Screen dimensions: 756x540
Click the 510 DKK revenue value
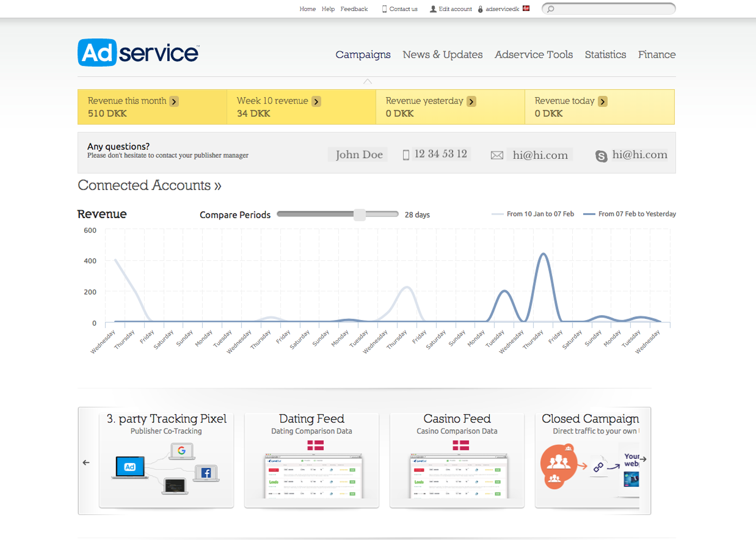click(107, 113)
